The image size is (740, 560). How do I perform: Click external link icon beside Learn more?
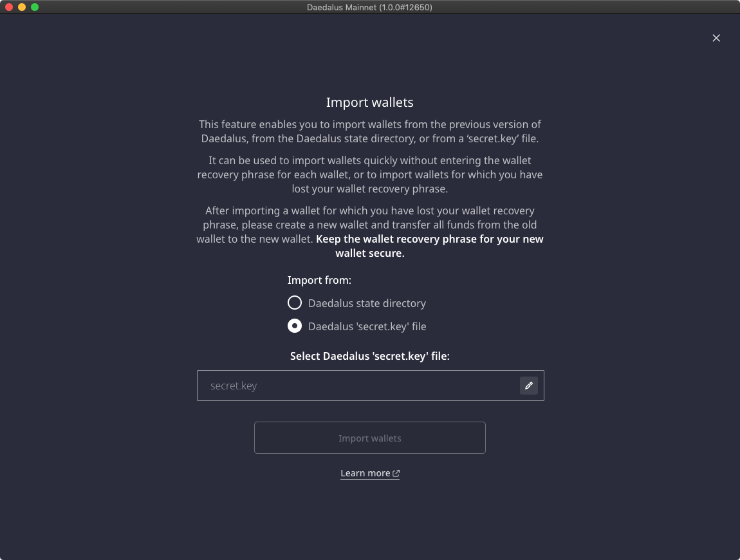pyautogui.click(x=396, y=473)
